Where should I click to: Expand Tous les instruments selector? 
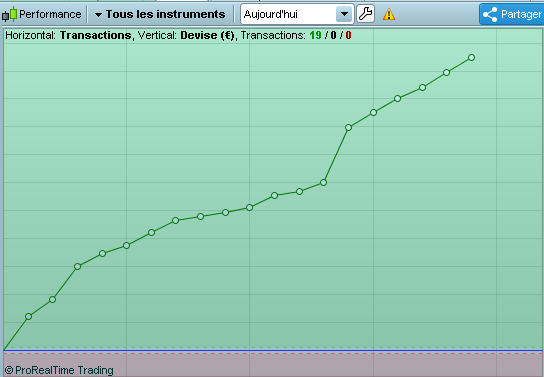(x=160, y=14)
